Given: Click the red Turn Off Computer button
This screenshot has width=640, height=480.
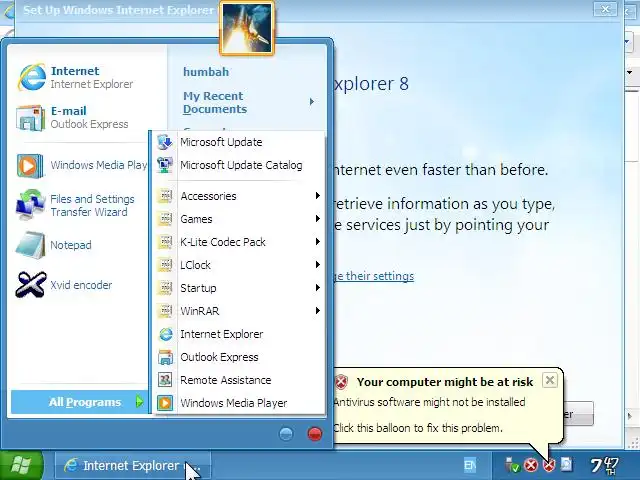Looking at the screenshot, I should coord(314,433).
